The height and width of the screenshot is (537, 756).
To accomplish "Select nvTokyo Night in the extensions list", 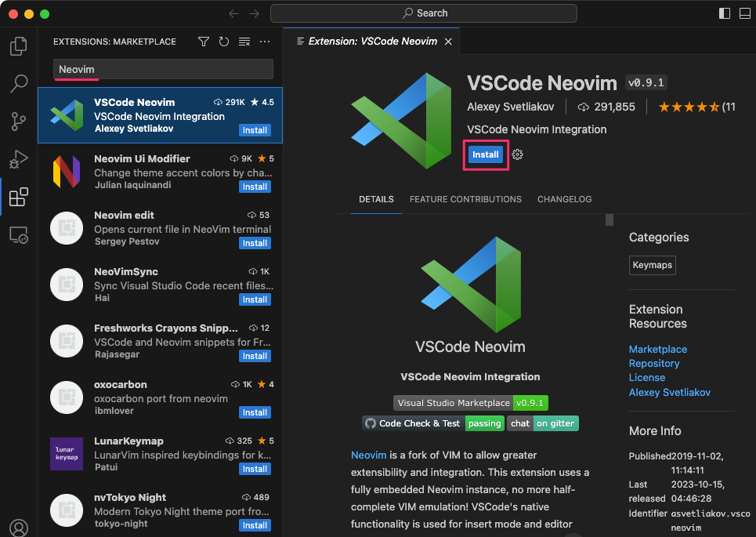I will [160, 510].
